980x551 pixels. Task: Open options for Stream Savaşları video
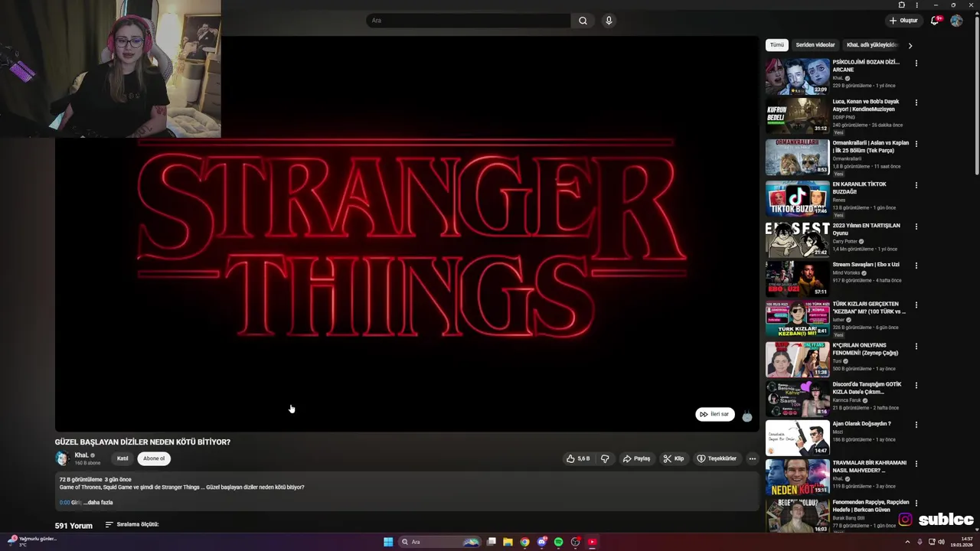(916, 266)
